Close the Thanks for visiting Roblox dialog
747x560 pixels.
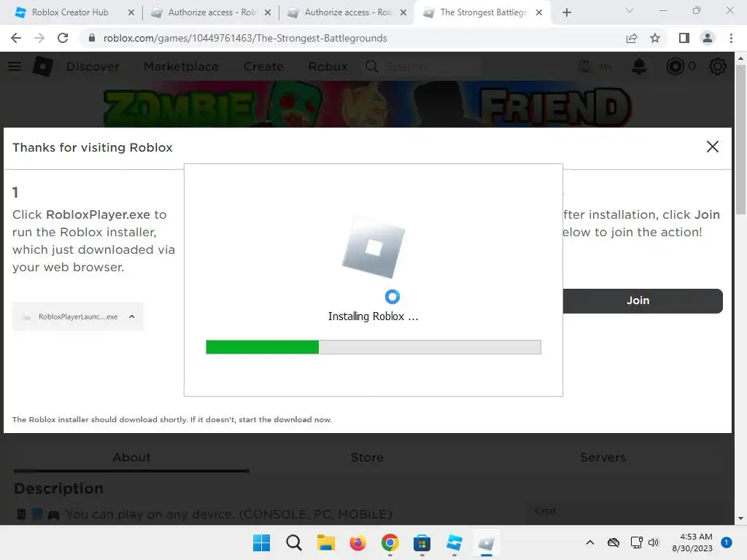pos(712,147)
